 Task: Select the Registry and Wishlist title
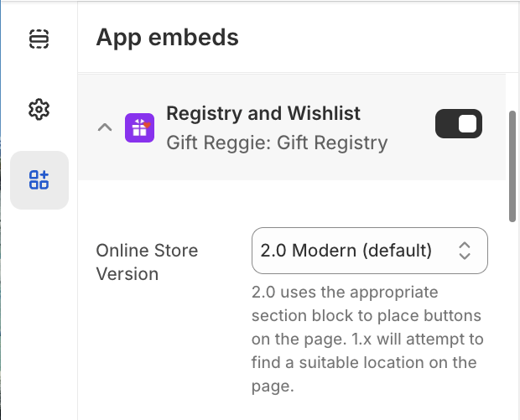point(263,113)
